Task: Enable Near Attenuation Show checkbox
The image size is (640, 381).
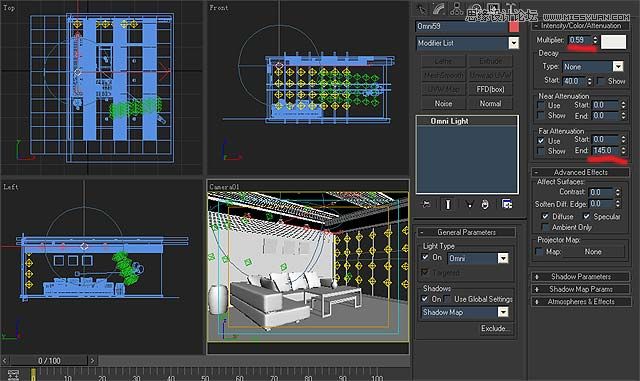Action: (x=541, y=116)
